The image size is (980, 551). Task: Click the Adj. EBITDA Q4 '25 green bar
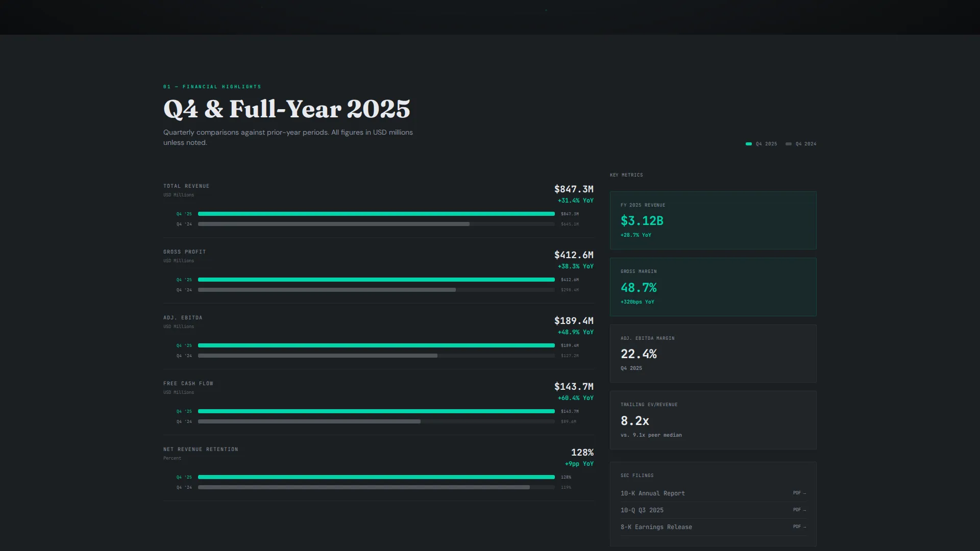point(376,345)
